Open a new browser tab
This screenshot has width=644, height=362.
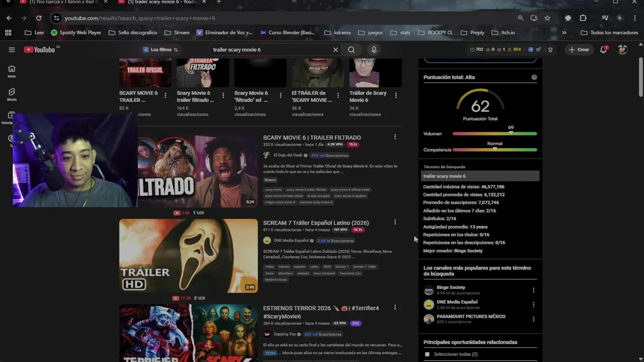(x=218, y=2)
